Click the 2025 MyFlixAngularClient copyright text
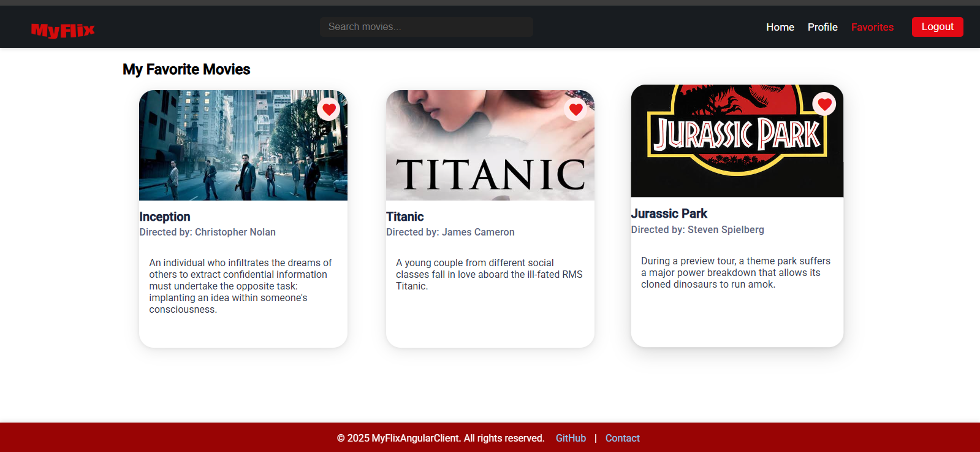980x452 pixels. coord(441,438)
